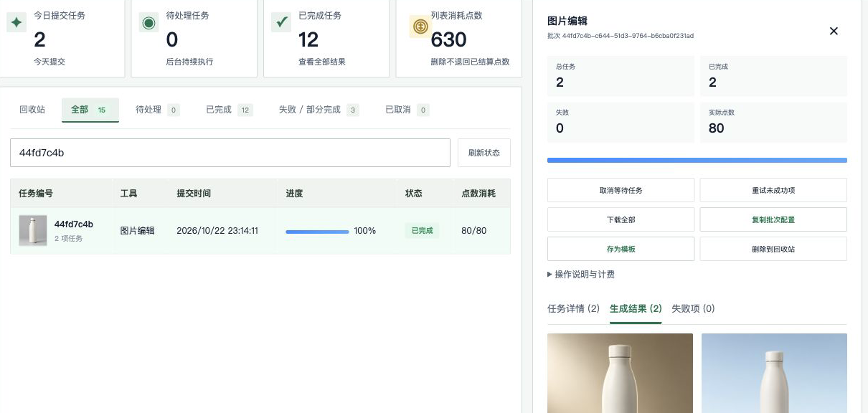Screen dimensions: 868x413
Task: Click 删除到回收站 button
Action: click(773, 249)
